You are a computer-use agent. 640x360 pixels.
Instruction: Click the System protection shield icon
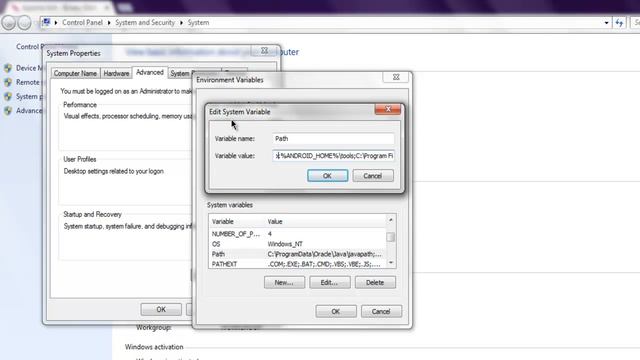point(8,97)
